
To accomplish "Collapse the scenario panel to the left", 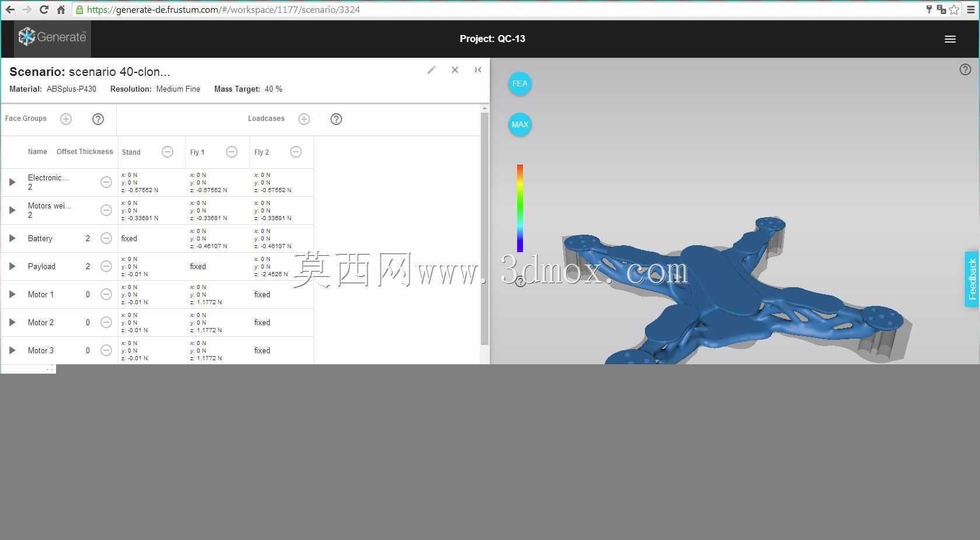I will point(478,70).
